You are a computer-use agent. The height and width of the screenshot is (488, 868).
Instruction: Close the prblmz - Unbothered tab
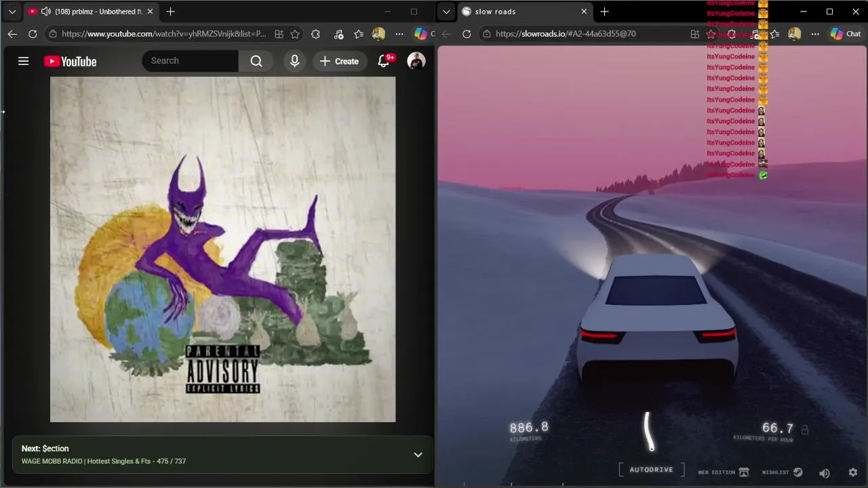(150, 12)
